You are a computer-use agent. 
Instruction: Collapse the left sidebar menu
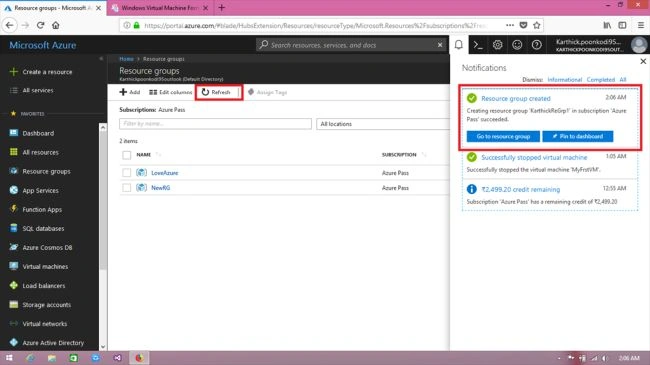101,59
